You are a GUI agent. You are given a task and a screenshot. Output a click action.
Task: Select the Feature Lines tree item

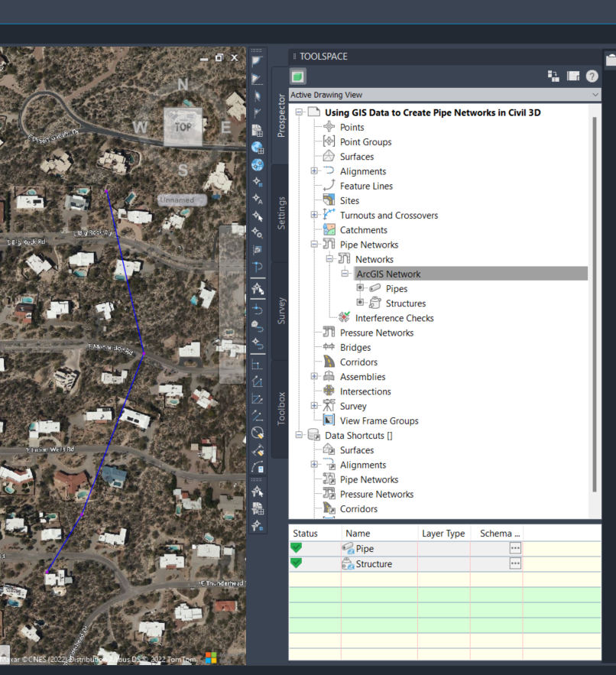366,186
